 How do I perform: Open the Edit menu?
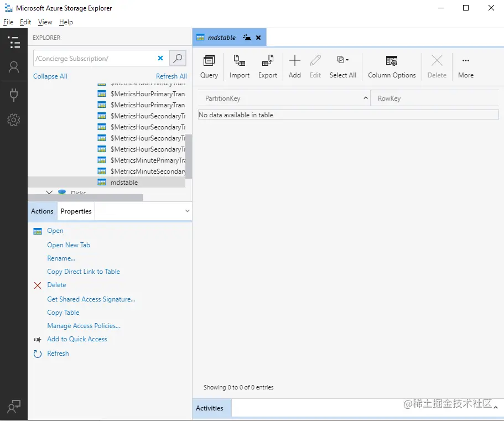point(25,22)
